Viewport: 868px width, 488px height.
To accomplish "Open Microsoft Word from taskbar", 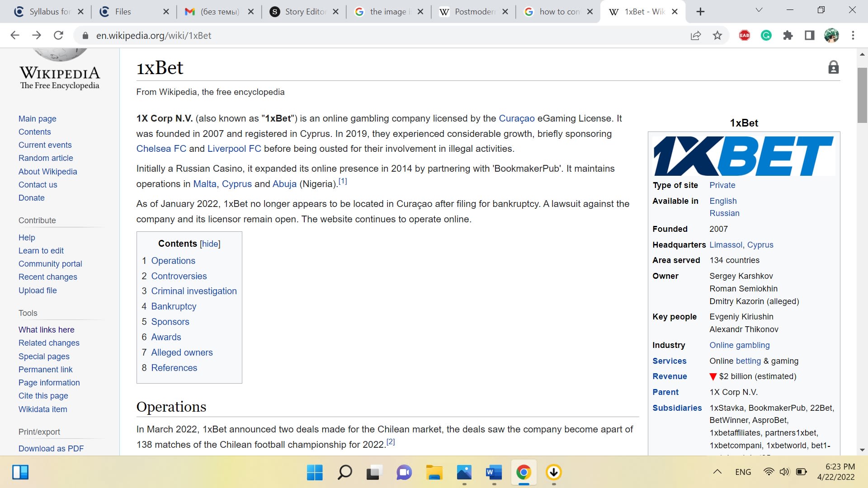I will (494, 473).
